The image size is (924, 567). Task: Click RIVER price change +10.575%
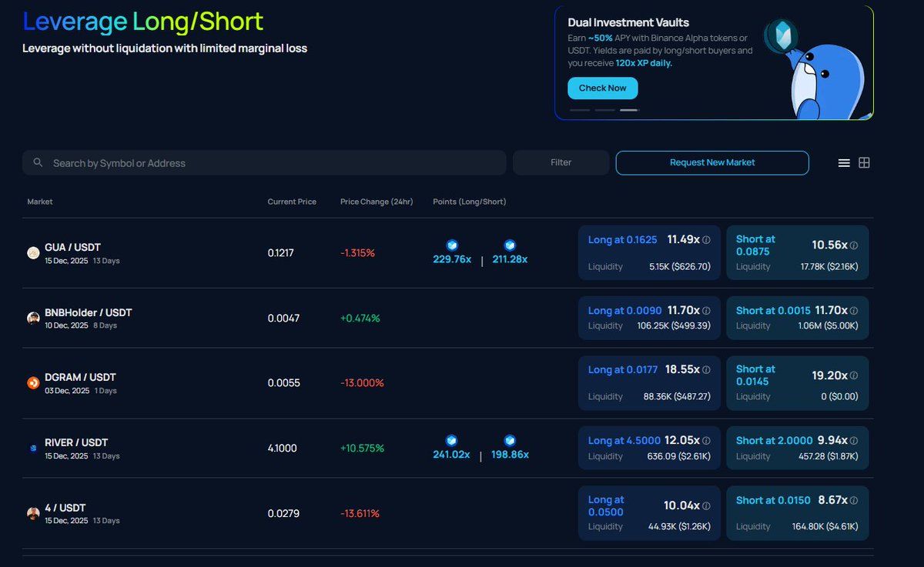362,449
